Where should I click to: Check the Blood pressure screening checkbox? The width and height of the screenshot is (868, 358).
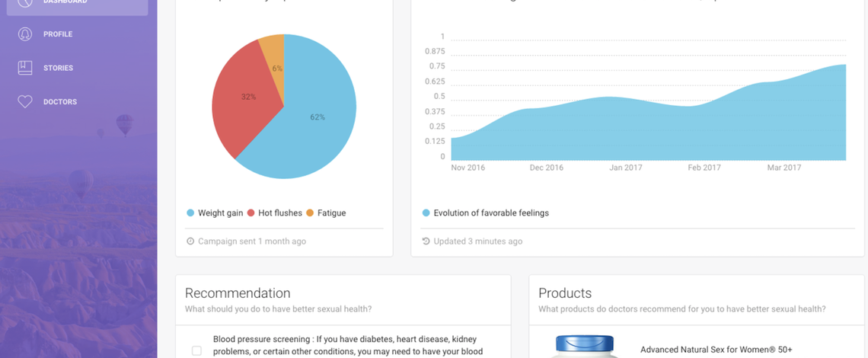pos(196,350)
